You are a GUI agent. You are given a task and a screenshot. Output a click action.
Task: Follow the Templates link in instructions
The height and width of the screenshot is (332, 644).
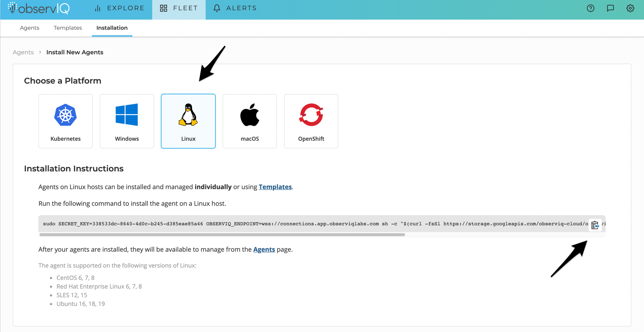tap(275, 187)
